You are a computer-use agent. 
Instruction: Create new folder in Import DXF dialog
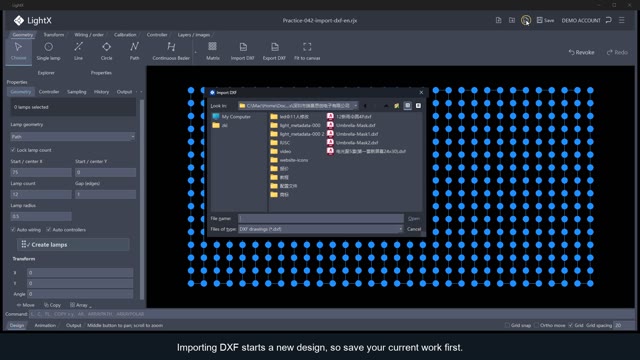pos(396,106)
